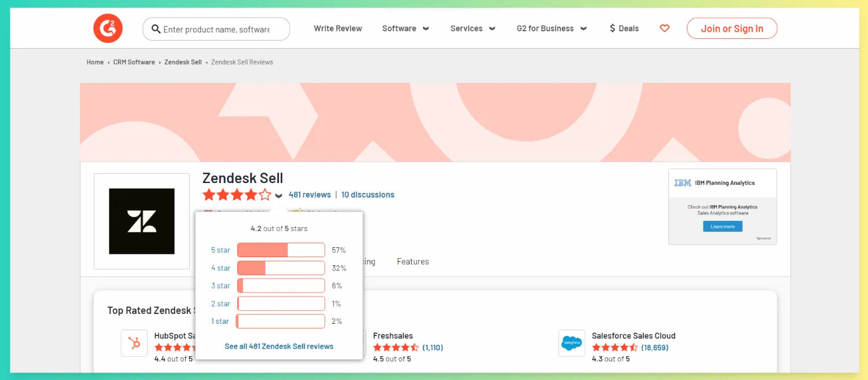Expand the Services dropdown menu
This screenshot has width=868, height=380.
pos(473,28)
